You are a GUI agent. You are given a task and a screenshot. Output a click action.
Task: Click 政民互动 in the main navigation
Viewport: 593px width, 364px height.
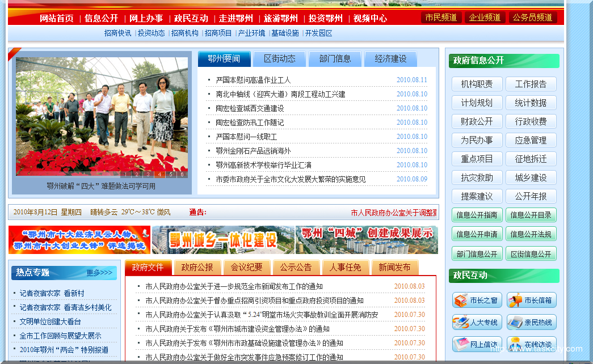tap(191, 18)
